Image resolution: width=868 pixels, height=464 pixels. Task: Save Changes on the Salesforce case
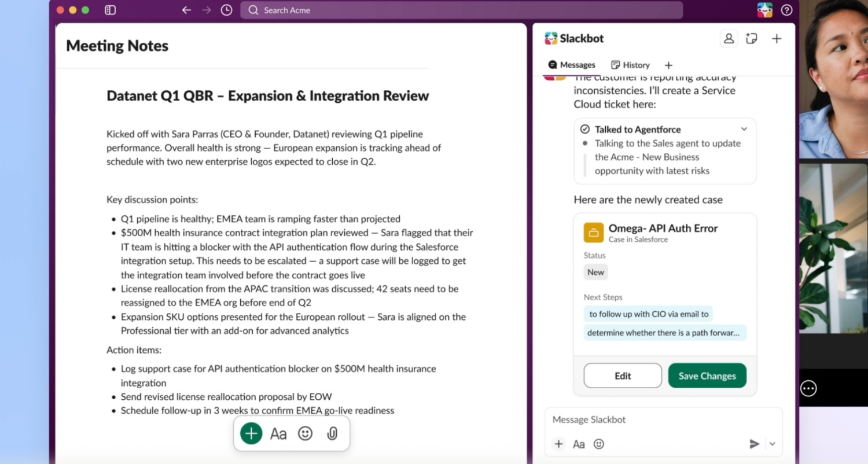707,375
